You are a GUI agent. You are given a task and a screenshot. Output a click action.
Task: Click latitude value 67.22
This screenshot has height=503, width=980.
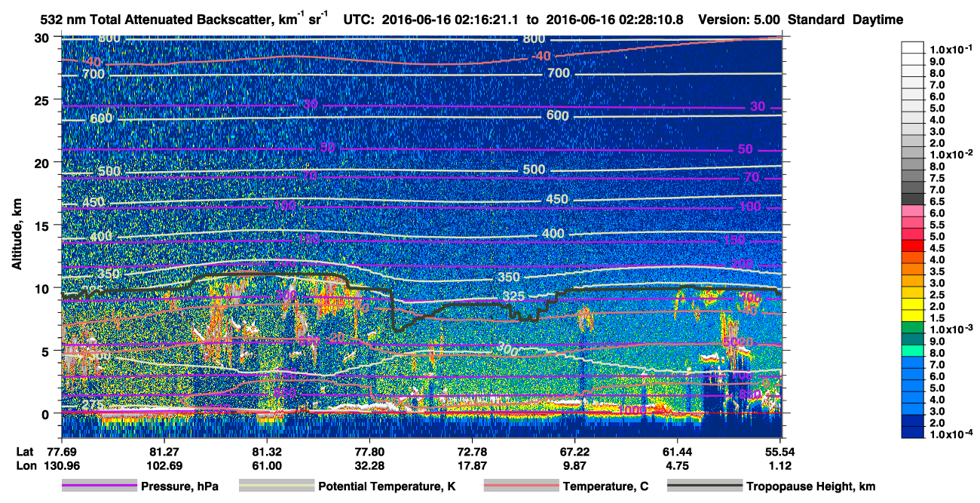[x=574, y=450]
